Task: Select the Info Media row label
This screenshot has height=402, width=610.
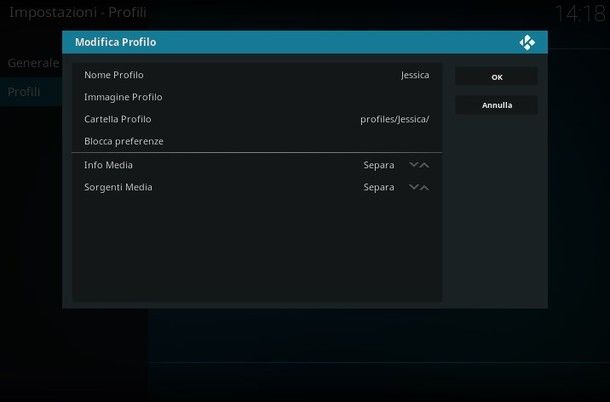Action: 108,165
